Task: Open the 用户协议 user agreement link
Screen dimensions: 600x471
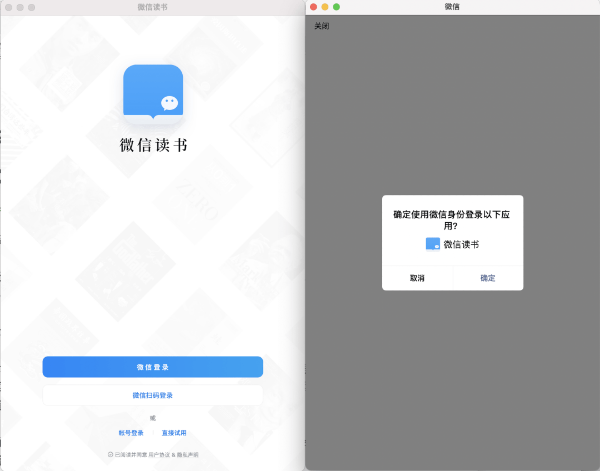Action: point(159,455)
